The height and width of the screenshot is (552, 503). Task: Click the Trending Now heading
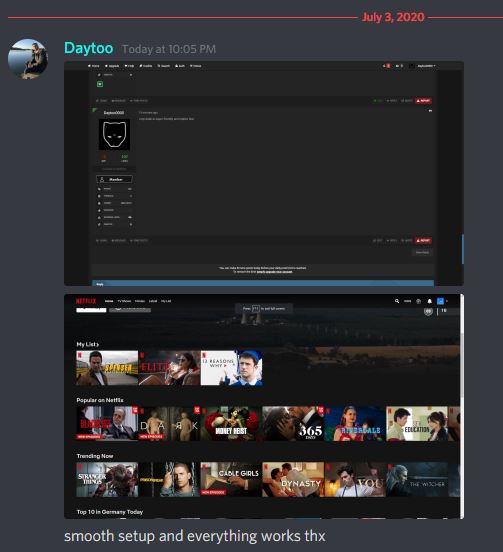tap(95, 456)
